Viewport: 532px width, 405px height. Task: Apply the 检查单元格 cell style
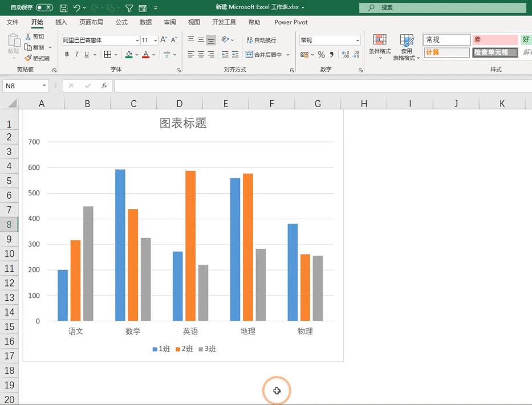[495, 52]
